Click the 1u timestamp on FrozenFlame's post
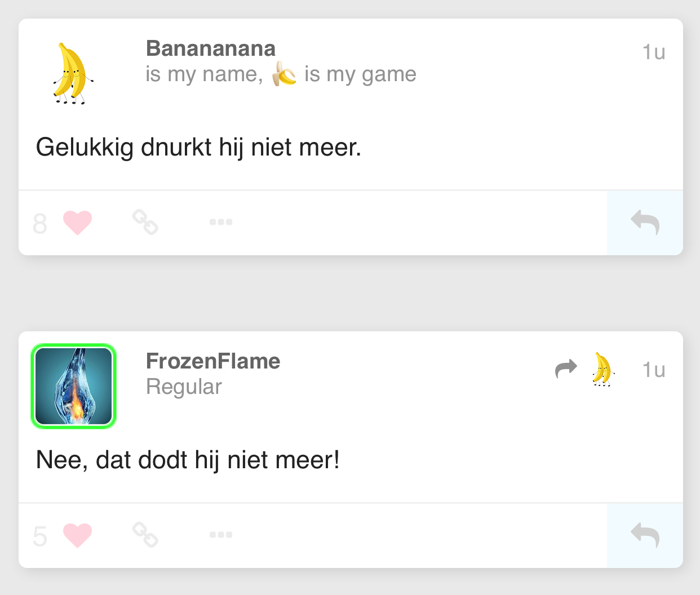Viewport: 700px width, 595px height. click(654, 370)
